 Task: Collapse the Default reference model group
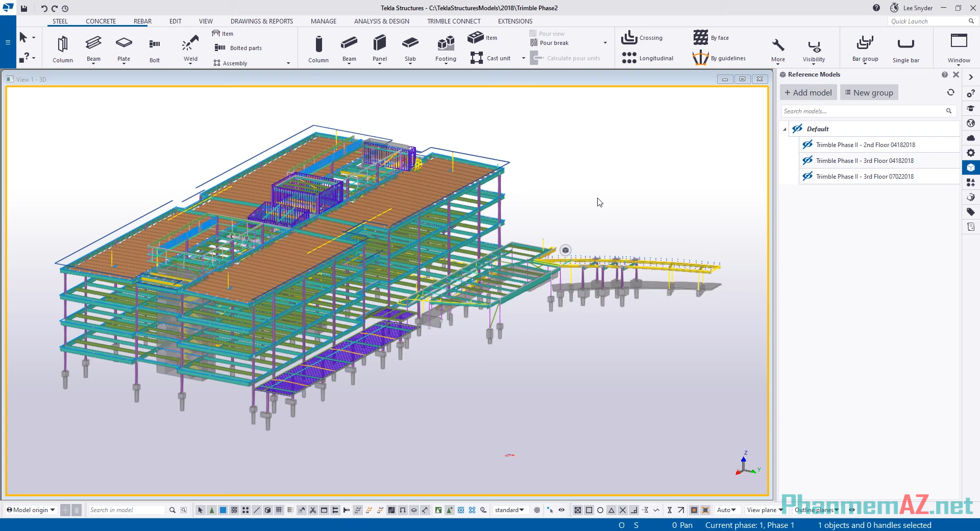[x=785, y=129]
